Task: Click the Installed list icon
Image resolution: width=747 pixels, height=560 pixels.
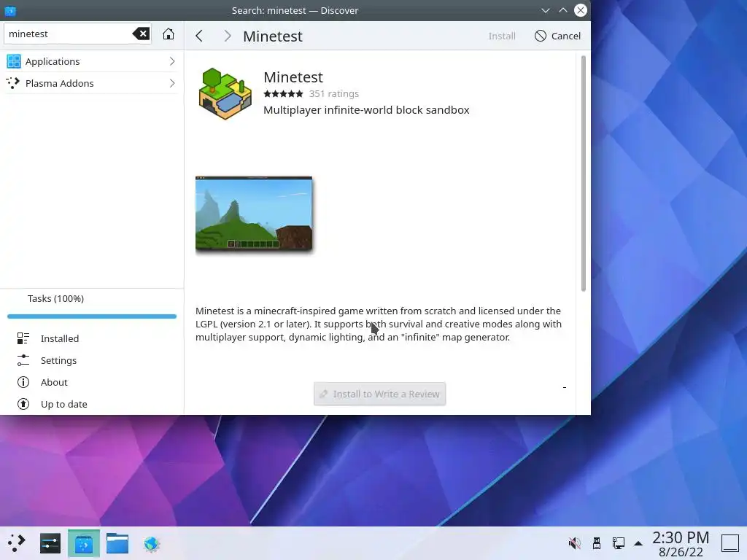Action: [x=23, y=338]
